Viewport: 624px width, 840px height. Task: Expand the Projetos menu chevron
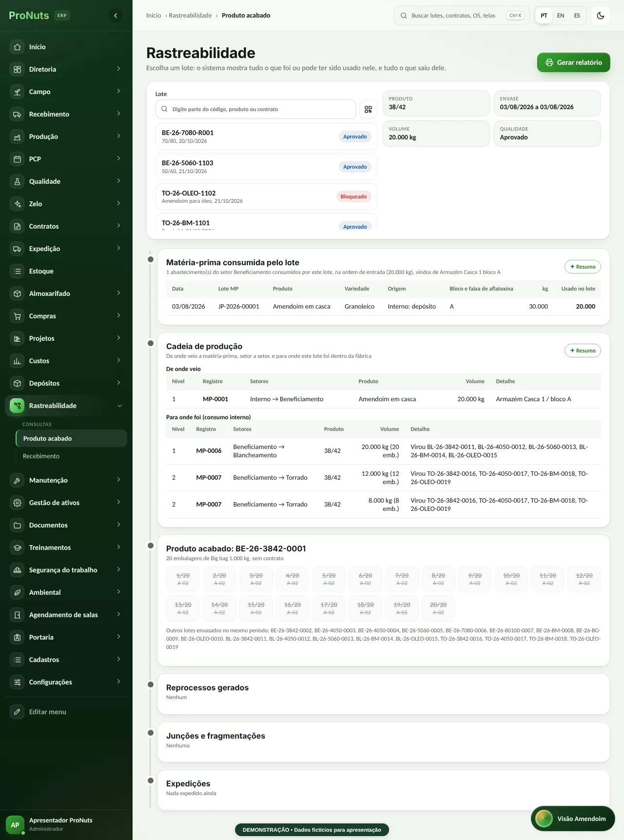pyautogui.click(x=118, y=338)
